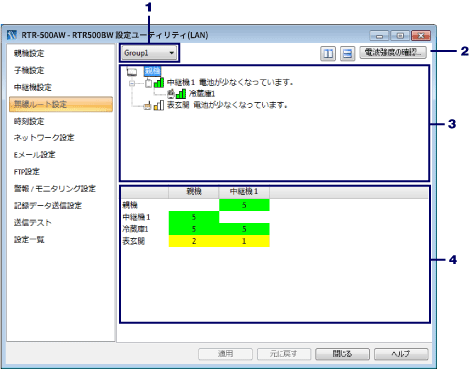Click the app icon in title bar
Screen dimensions: 469x370
point(12,35)
